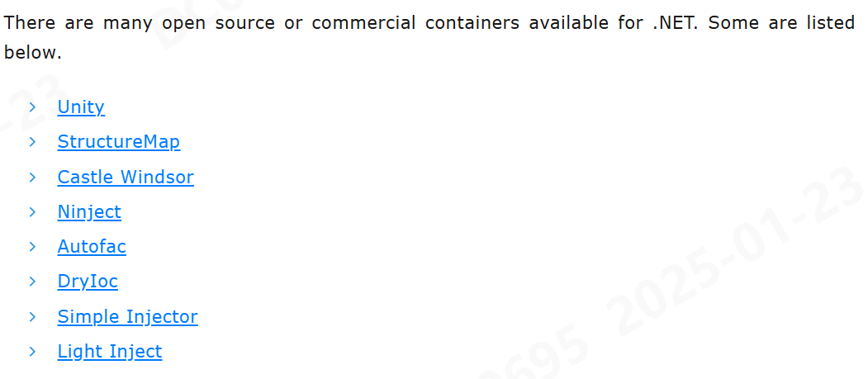The image size is (868, 379).
Task: Open the Unity container link
Action: pos(81,107)
